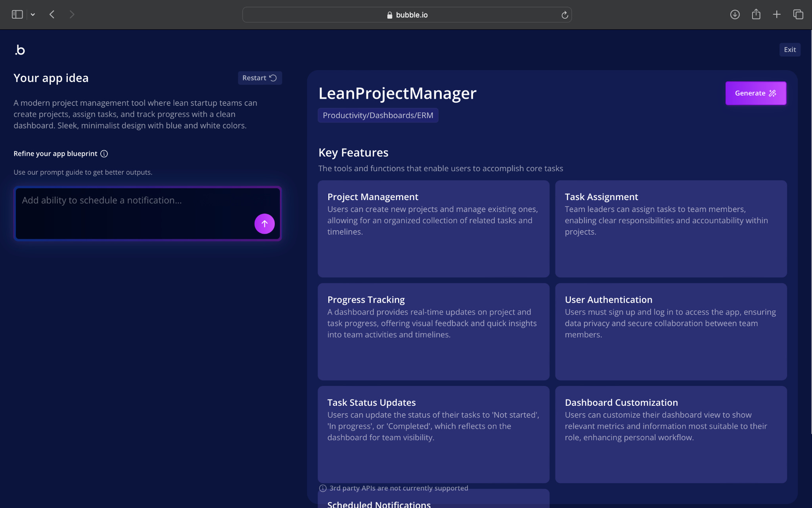Click the purple send arrow button
Screen dimensions: 812x508
264,224
